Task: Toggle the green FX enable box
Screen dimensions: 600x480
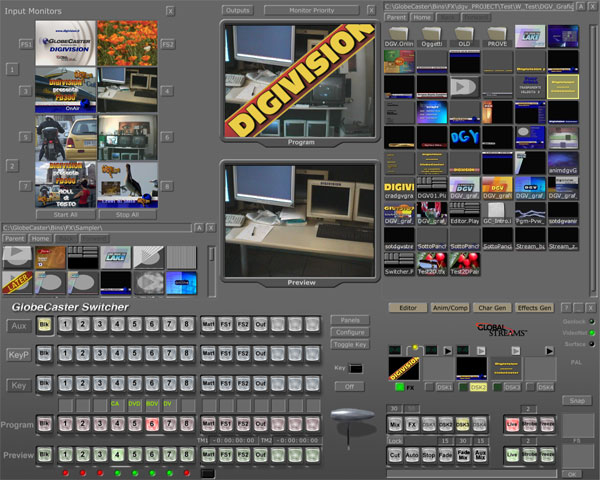Action: [x=398, y=386]
